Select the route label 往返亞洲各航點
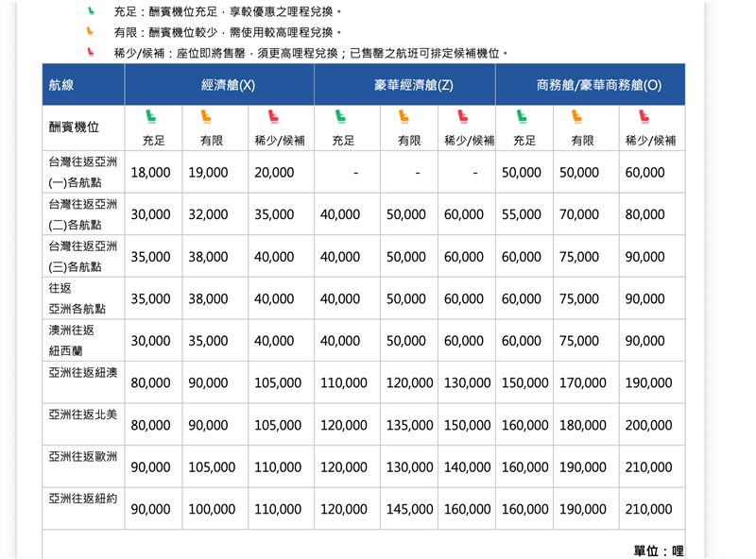The width and height of the screenshot is (756, 559). click(x=77, y=298)
